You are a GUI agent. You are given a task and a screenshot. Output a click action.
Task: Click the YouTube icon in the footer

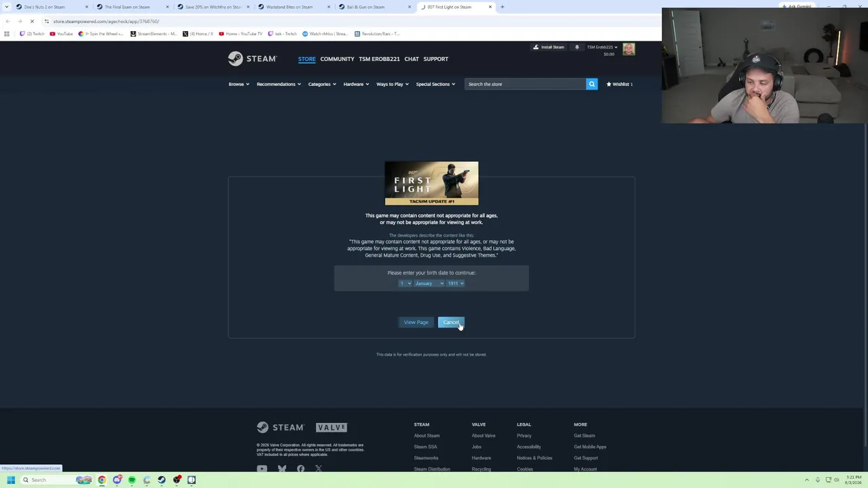click(262, 468)
